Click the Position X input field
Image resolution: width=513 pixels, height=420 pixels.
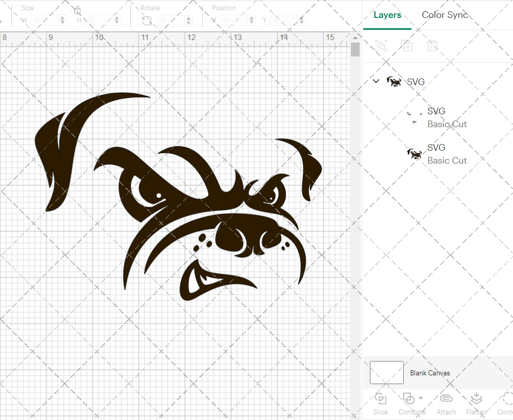233,21
